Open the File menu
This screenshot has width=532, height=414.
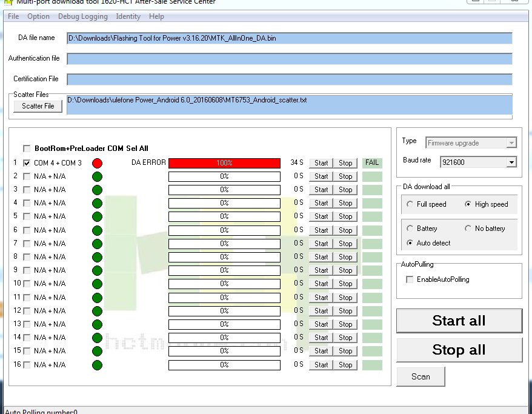(x=13, y=16)
